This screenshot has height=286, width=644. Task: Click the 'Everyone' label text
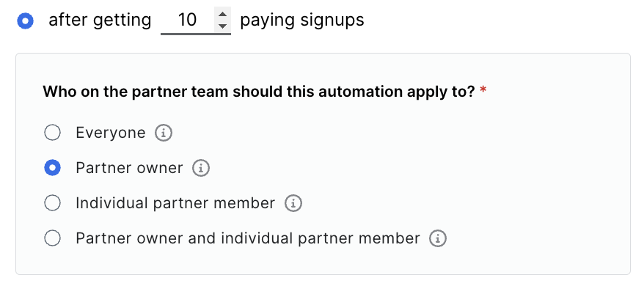[x=111, y=133]
